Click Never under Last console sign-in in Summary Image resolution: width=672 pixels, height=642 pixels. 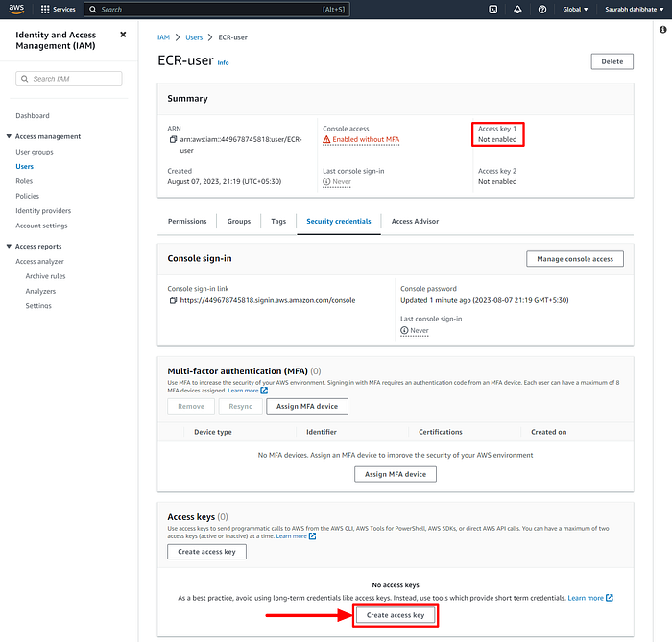[x=342, y=181]
